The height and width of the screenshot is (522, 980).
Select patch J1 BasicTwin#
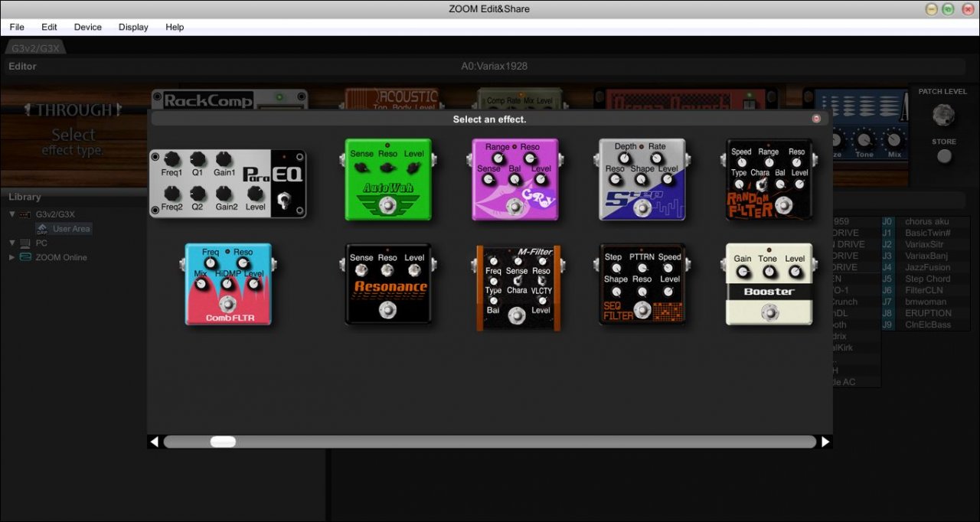(x=926, y=233)
